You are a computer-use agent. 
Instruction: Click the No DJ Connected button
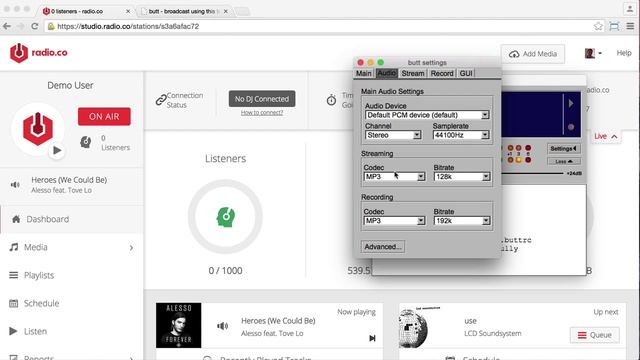262,99
